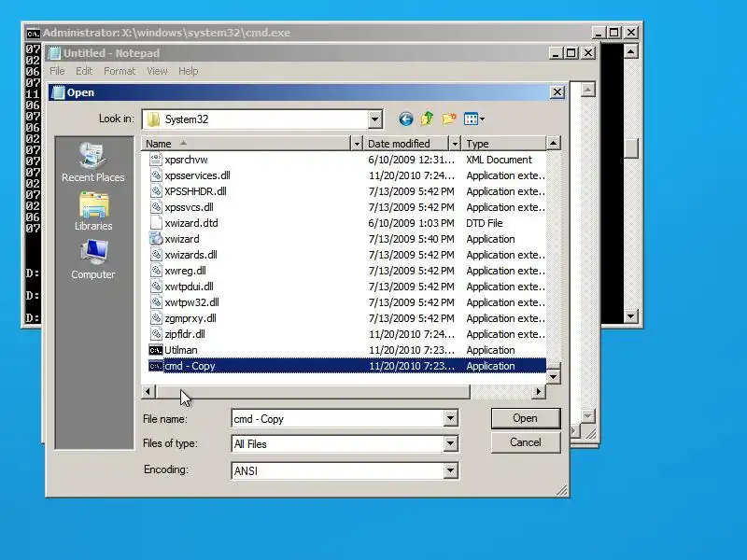The height and width of the screenshot is (560, 747).
Task: Click the Notepad icon in title bar
Action: coord(55,53)
